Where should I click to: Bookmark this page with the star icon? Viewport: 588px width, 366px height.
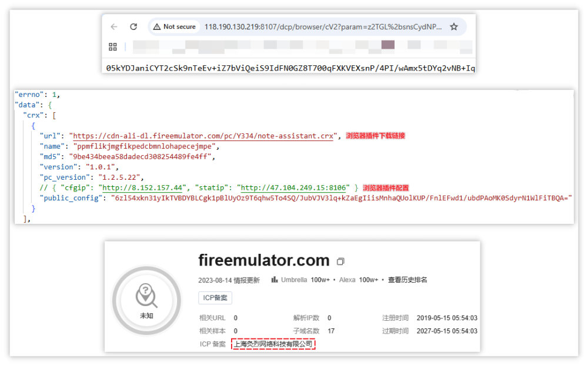point(453,27)
